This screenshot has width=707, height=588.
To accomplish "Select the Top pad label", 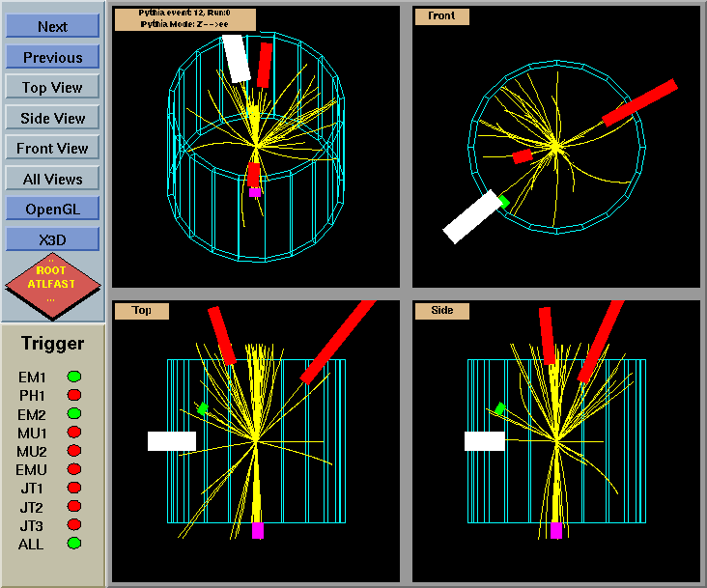I will (142, 311).
